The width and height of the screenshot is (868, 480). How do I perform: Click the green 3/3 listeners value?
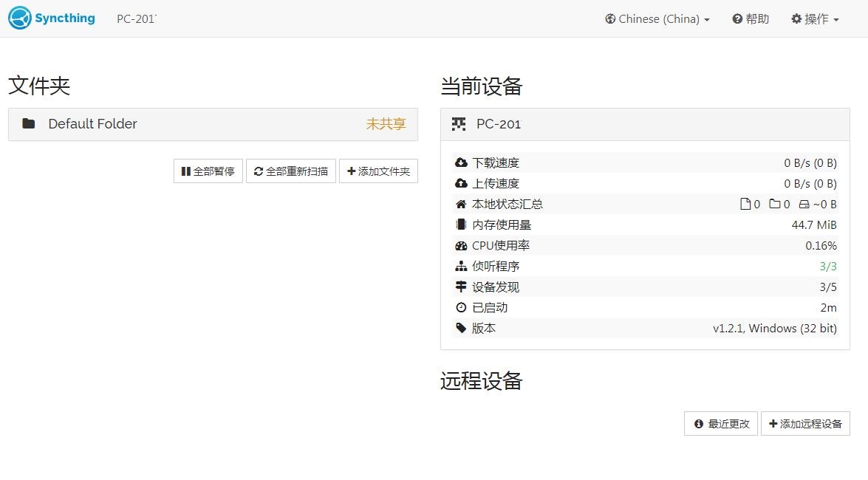tap(828, 267)
